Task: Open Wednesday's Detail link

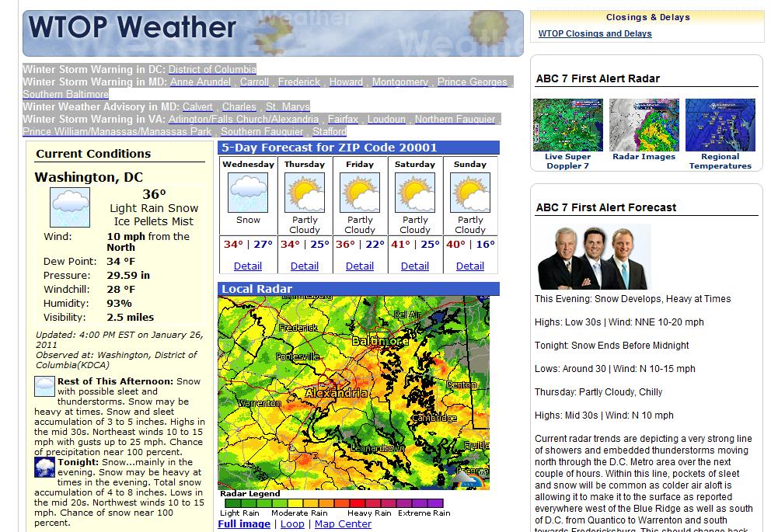Action: coord(248,266)
